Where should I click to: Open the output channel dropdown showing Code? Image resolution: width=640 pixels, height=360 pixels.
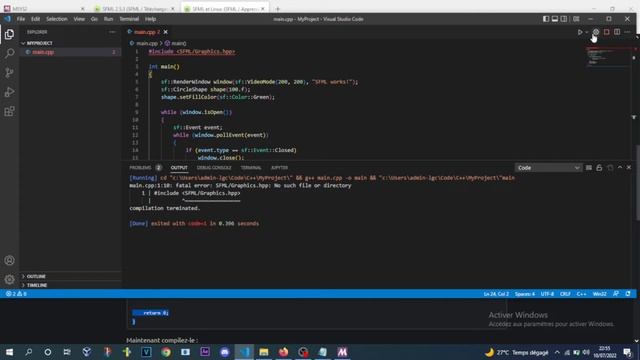[548, 168]
